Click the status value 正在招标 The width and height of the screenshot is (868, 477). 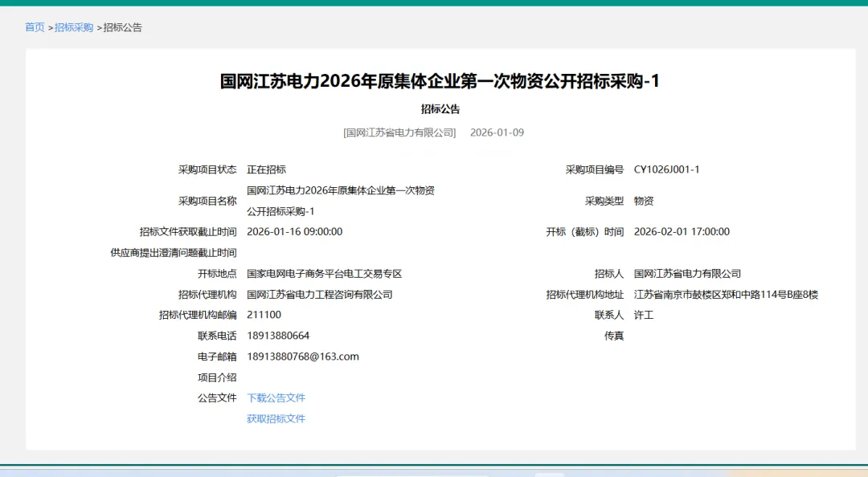pos(266,169)
